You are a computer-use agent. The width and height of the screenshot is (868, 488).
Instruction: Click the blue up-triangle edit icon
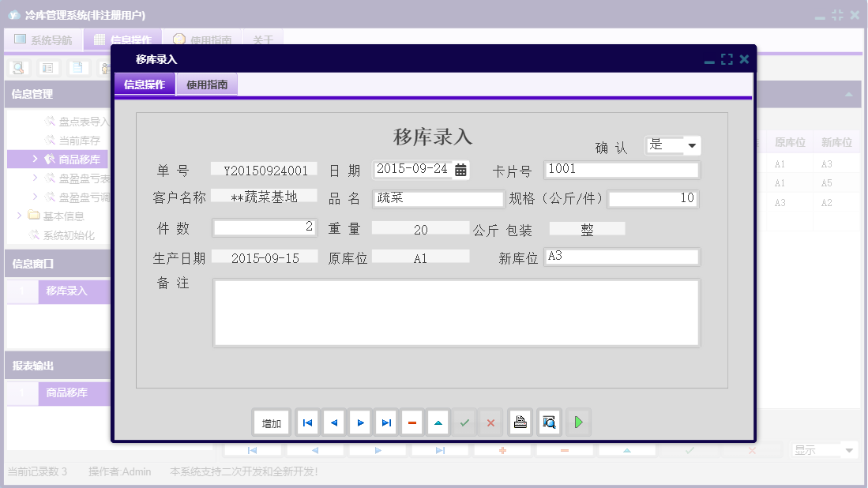[438, 422]
